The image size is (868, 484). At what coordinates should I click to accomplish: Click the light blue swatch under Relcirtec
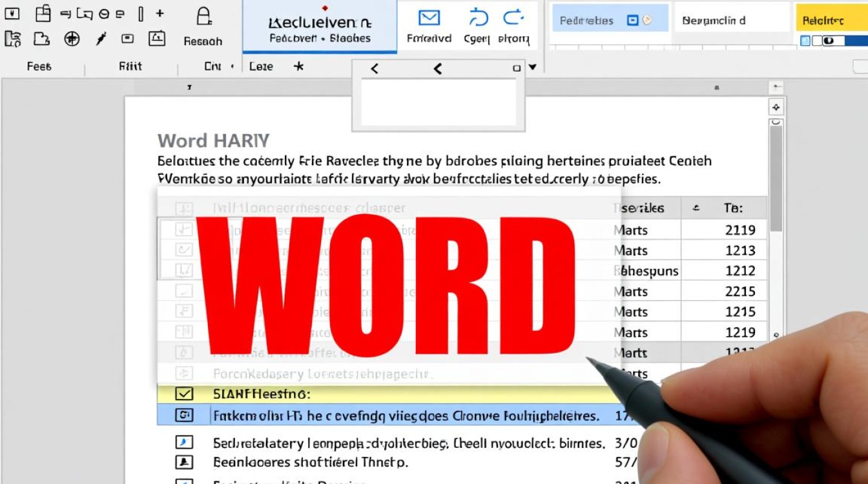pyautogui.click(x=805, y=41)
